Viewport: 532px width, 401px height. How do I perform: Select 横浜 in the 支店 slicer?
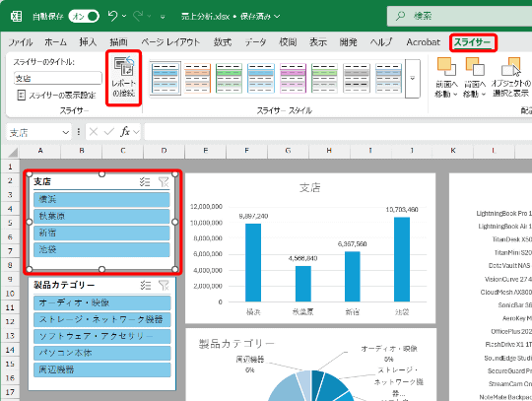pos(101,199)
